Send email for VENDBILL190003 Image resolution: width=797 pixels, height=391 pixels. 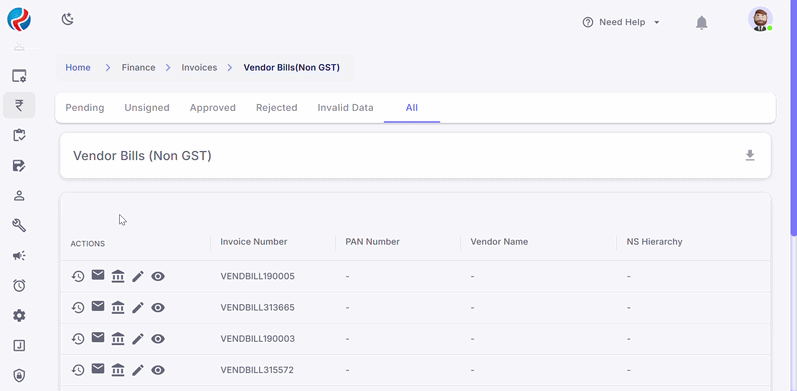(98, 337)
